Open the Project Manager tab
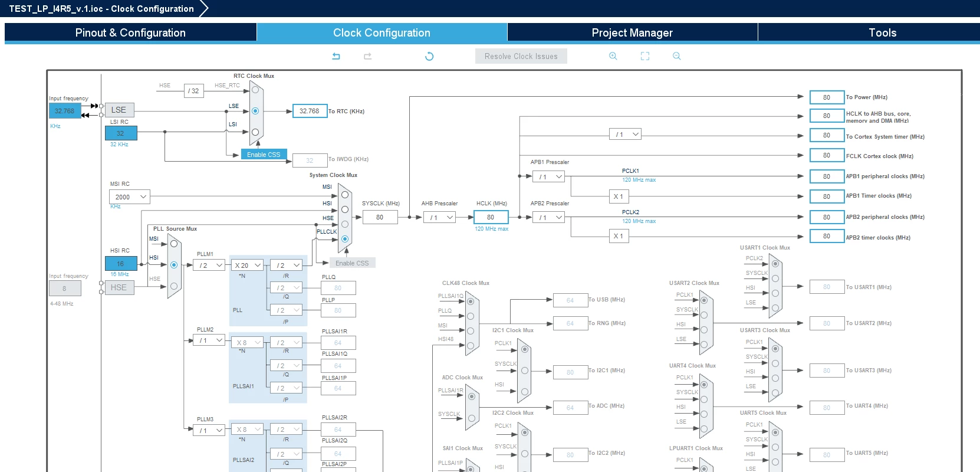This screenshot has height=472, width=980. [x=632, y=32]
